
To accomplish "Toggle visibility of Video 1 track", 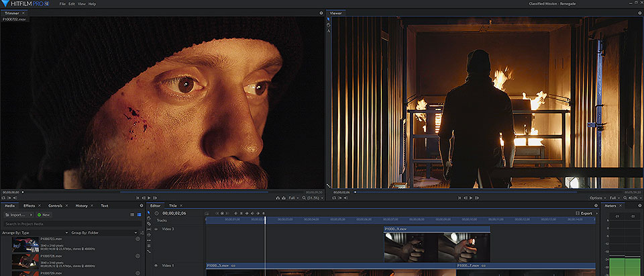I will click(156, 266).
